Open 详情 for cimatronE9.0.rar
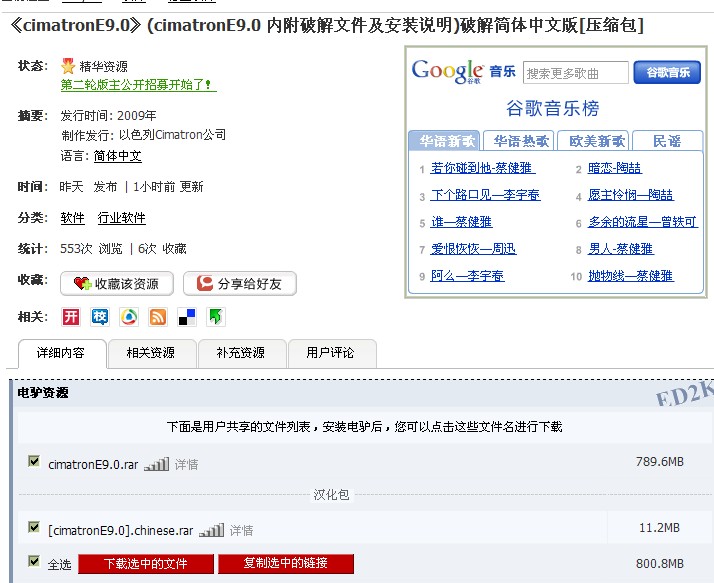The height and width of the screenshot is (583, 714). pos(187,465)
